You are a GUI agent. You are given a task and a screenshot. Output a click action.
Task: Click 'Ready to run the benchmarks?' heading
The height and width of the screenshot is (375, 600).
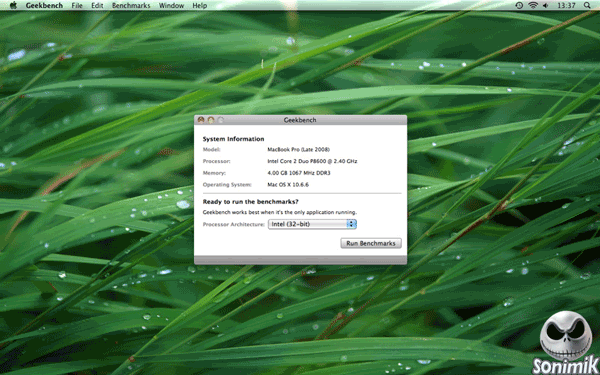click(251, 202)
